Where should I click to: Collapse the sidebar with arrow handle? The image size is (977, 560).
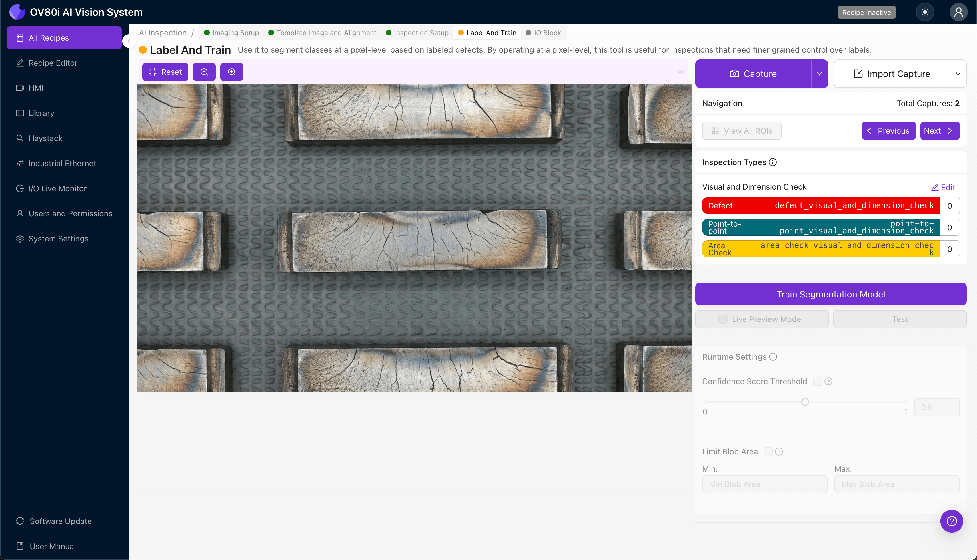click(129, 41)
